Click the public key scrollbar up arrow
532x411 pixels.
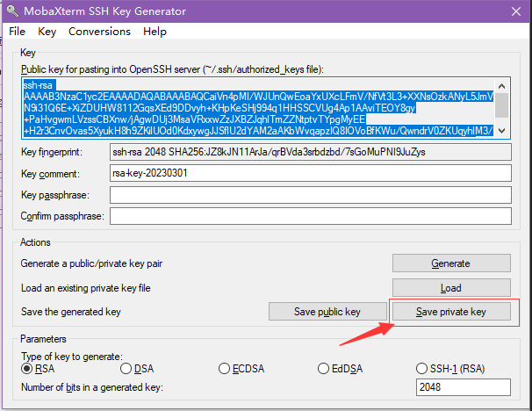(502, 86)
